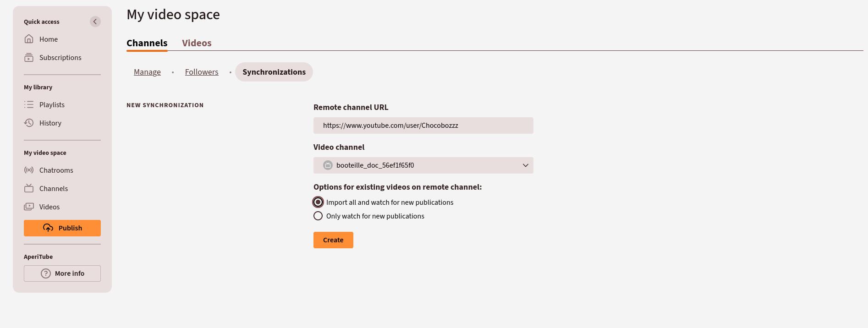This screenshot has height=328, width=868.
Task: Click the Videos icon in sidebar
Action: [29, 207]
